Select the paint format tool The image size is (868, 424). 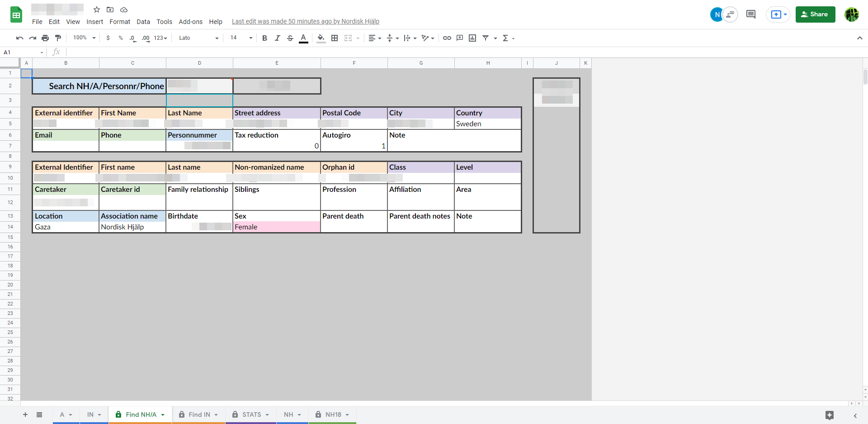[x=58, y=38]
